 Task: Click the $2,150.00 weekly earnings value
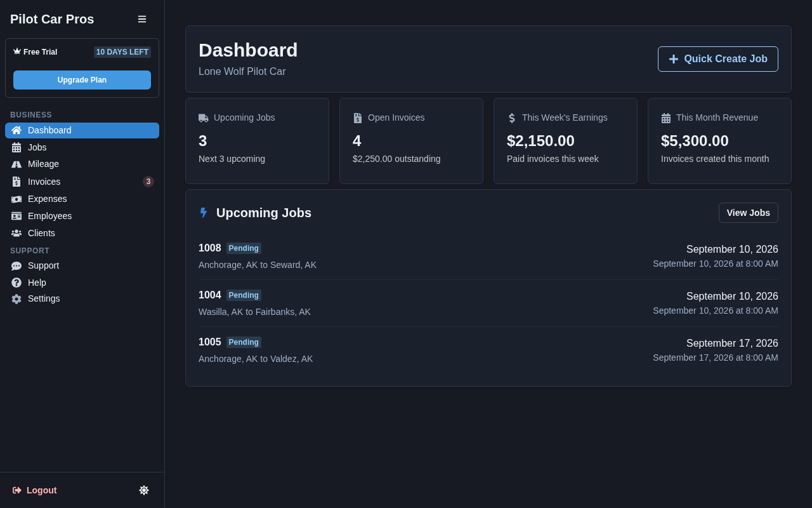click(540, 141)
